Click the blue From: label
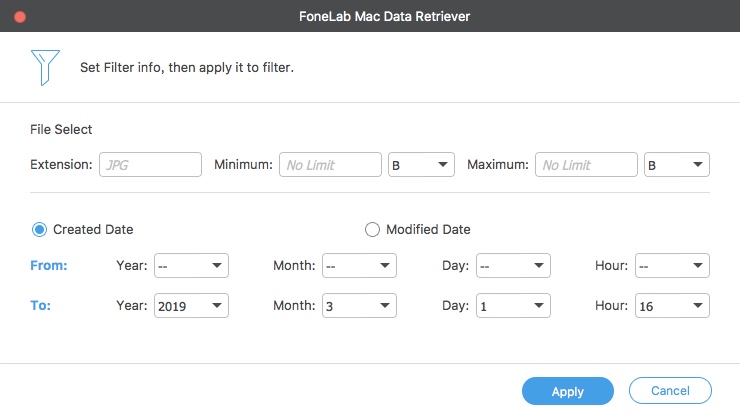This screenshot has height=419, width=740. click(x=49, y=266)
